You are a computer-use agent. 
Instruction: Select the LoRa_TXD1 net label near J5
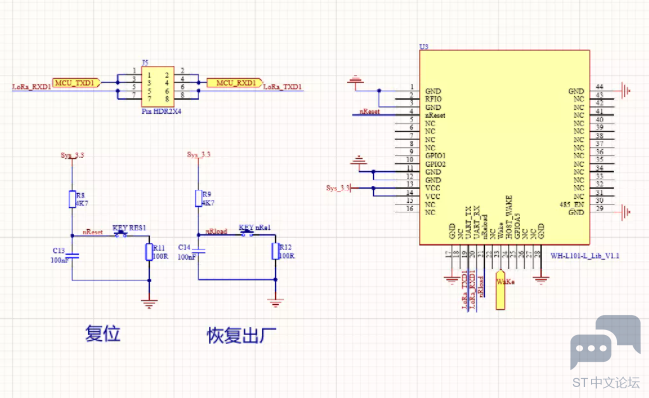(283, 87)
